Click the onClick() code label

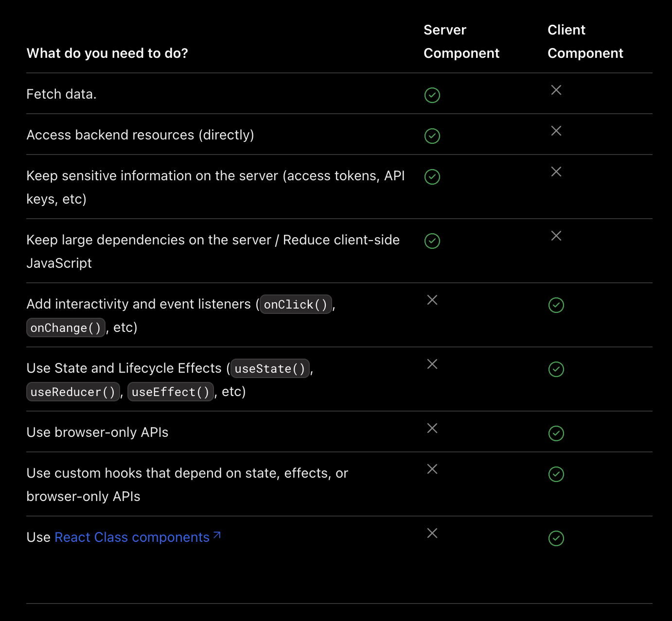pos(296,305)
